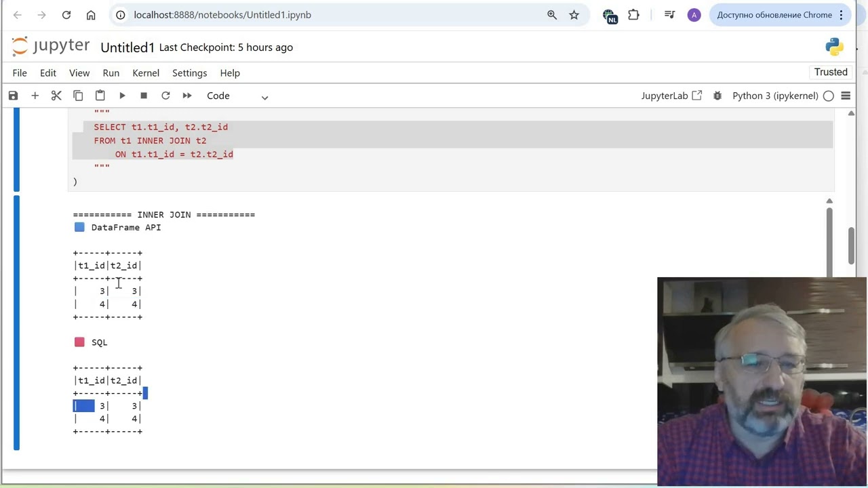Click the blue square next to DataFrame API
Viewport: 868px width, 488px height.
(79, 227)
